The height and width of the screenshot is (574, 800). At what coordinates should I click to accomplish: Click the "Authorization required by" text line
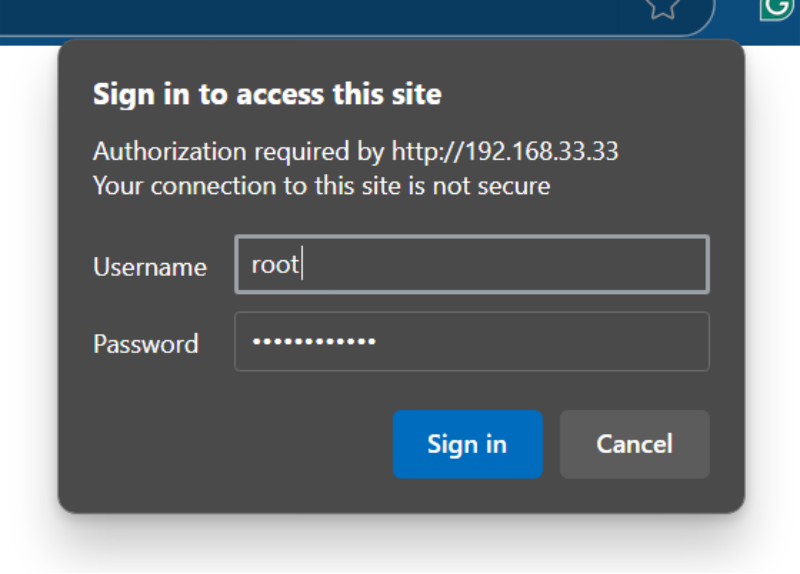(356, 152)
